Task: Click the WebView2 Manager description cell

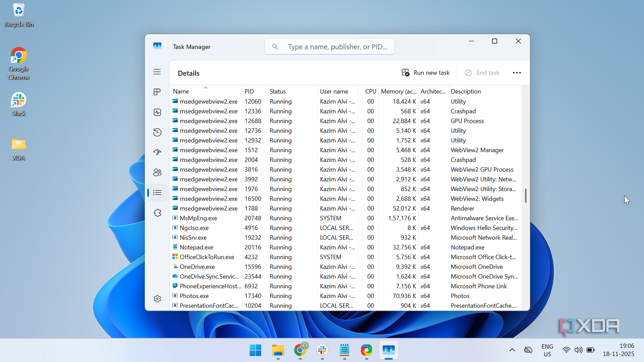Action: point(477,150)
